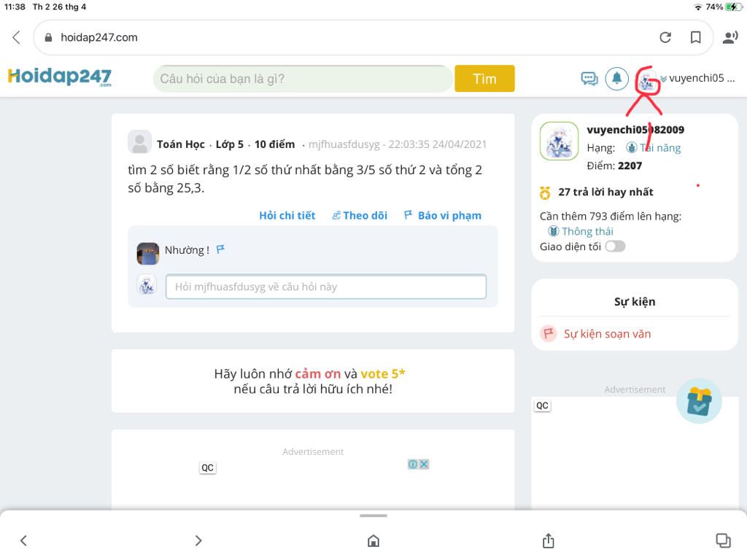Open the Toán Học subject link
The height and width of the screenshot is (560, 747).
[181, 144]
